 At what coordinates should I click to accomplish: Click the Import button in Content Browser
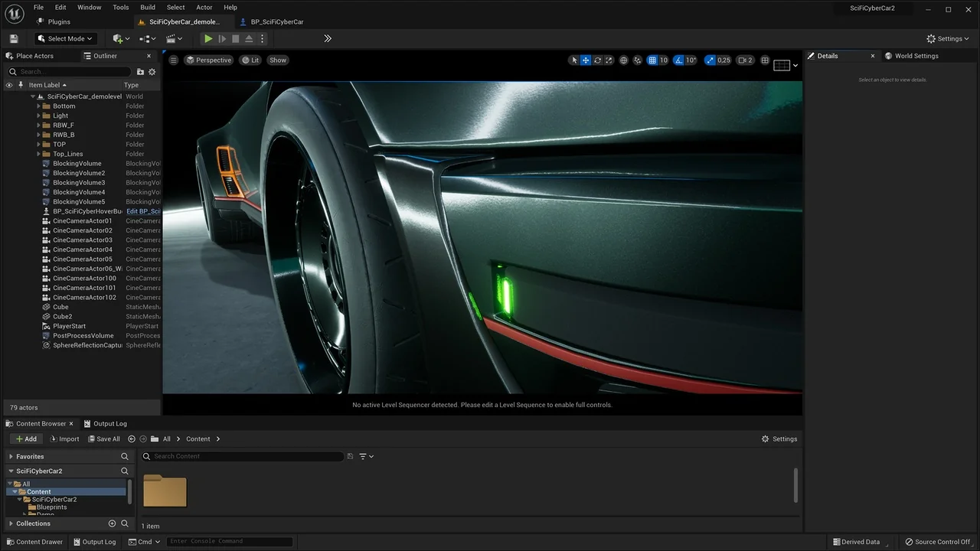[65, 439]
